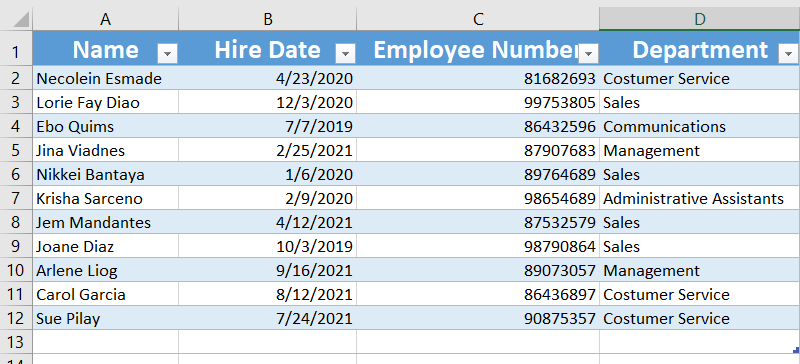Click the Communications department cell

(x=699, y=127)
